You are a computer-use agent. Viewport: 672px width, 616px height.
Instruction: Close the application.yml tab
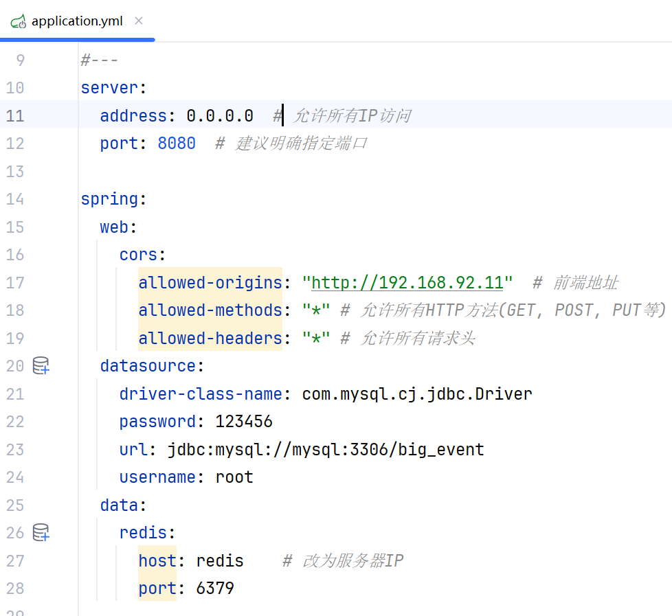[138, 21]
